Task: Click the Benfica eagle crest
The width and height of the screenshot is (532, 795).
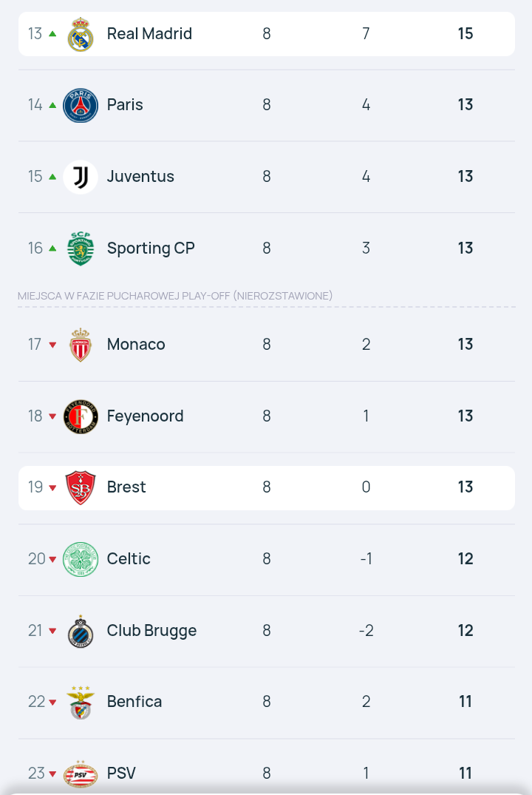Action: click(x=81, y=703)
